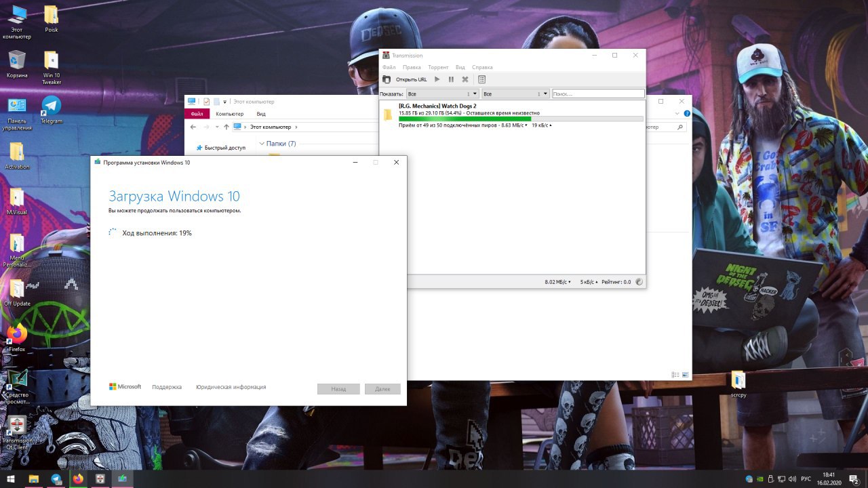The width and height of the screenshot is (868, 488).
Task: Open Off Update desktop icon
Action: [x=17, y=293]
